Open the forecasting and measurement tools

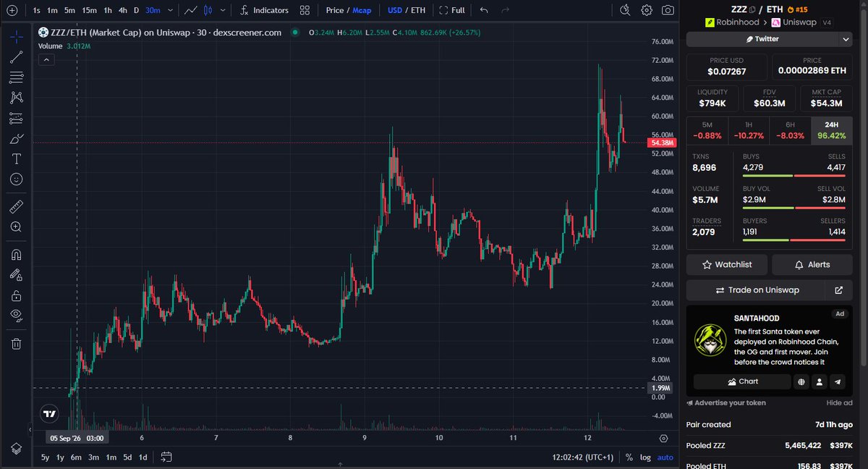(x=17, y=118)
